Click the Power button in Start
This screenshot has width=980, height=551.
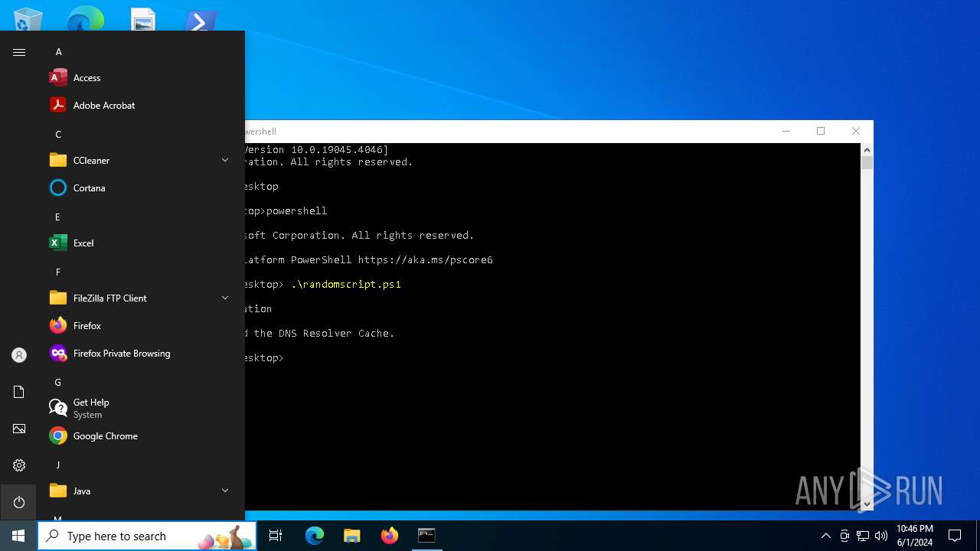pos(19,502)
